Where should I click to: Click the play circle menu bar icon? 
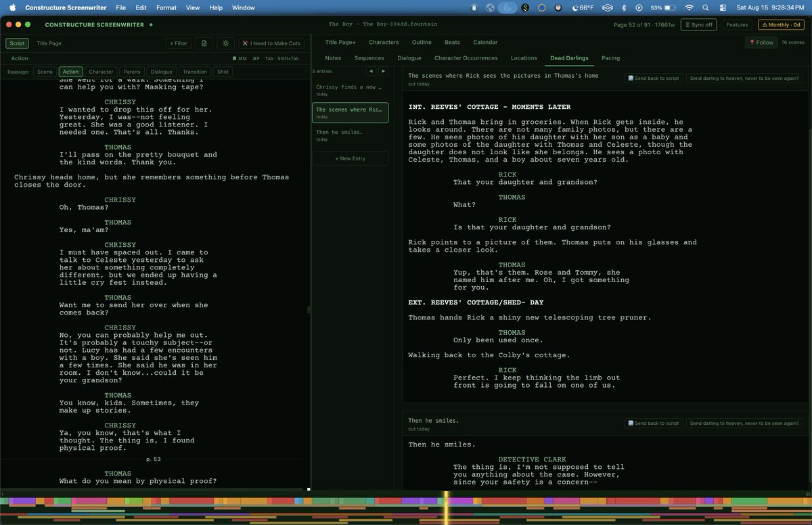point(639,7)
